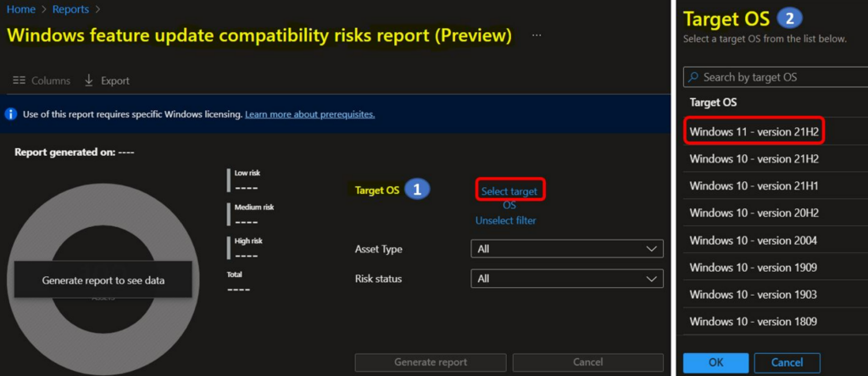
Task: Click the search magnifier icon
Action: [x=693, y=77]
